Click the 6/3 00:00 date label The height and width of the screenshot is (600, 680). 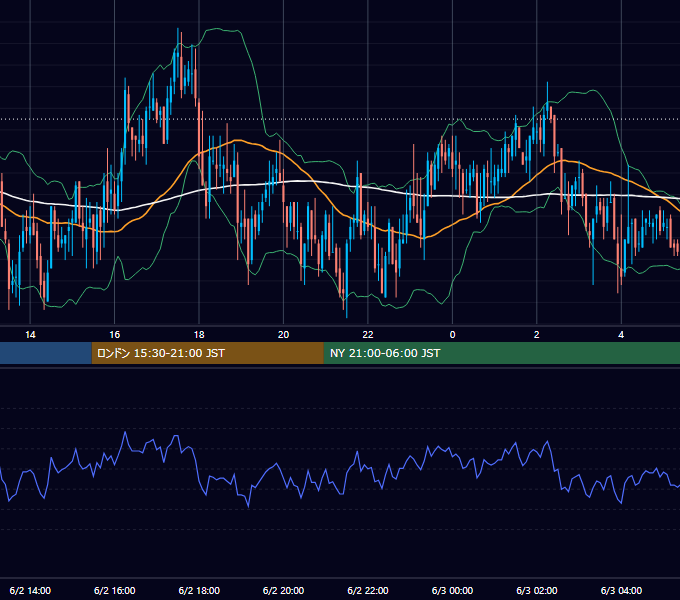pyautogui.click(x=452, y=590)
